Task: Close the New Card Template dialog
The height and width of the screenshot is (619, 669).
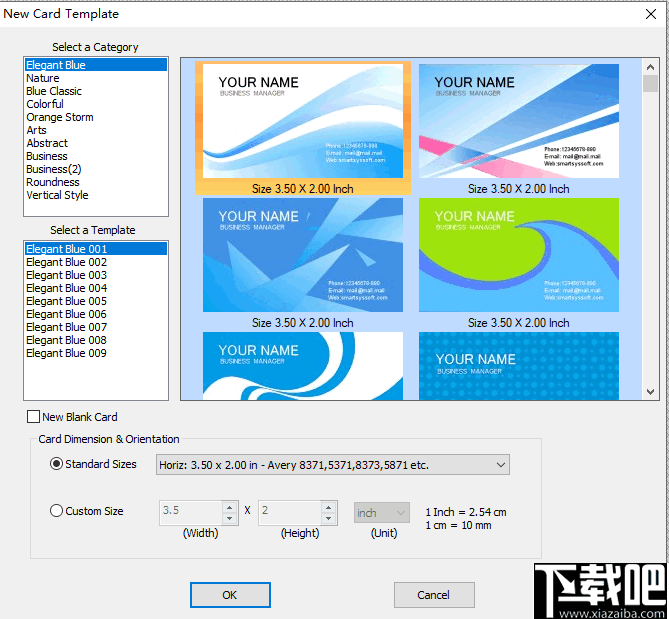Action: click(651, 14)
